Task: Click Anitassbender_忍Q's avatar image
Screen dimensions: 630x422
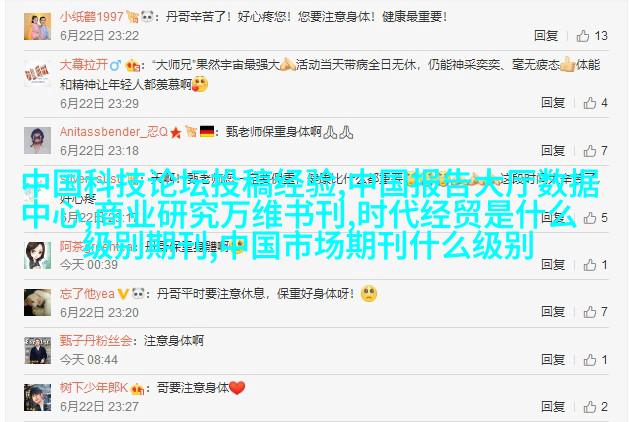Action: click(37, 141)
